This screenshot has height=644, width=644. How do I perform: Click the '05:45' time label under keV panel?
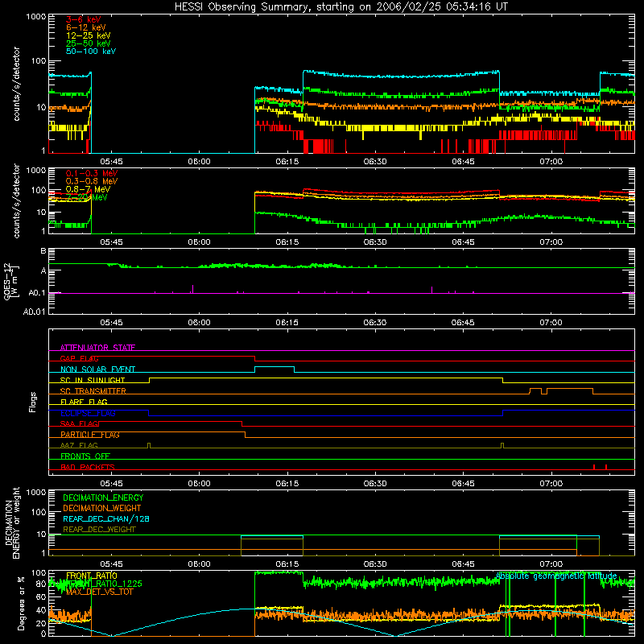click(111, 162)
